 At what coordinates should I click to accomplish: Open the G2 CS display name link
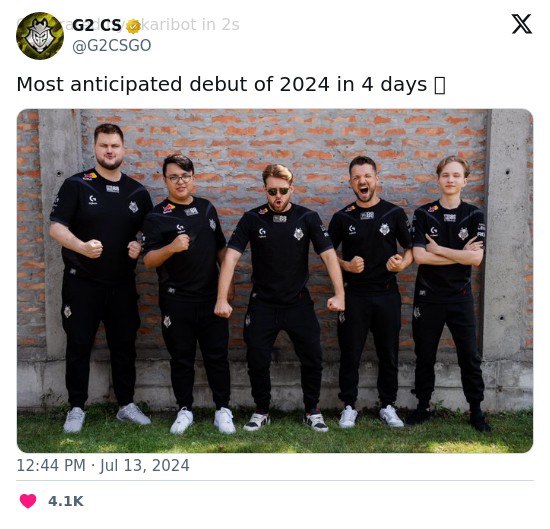97,25
